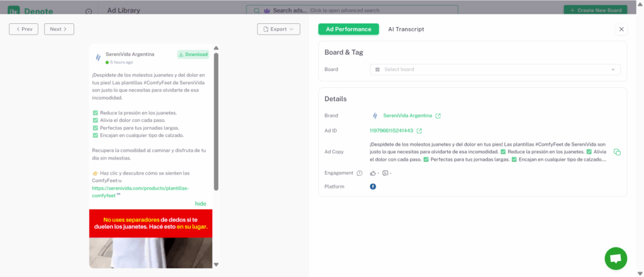Open the Ad ID external link icon
Image resolution: width=644 pixels, height=277 pixels.
[x=419, y=131]
